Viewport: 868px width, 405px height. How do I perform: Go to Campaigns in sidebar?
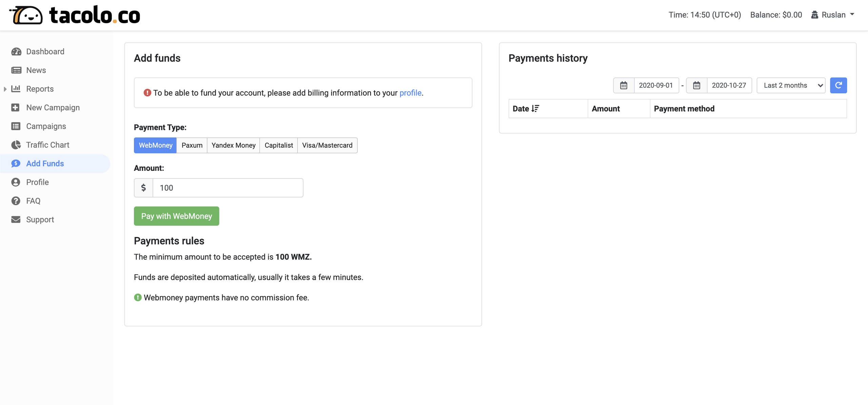tap(46, 126)
